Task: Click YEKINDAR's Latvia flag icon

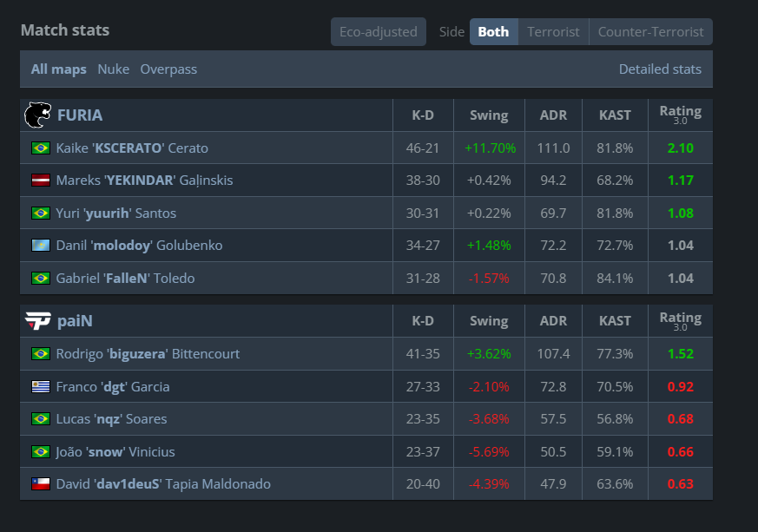Action: [41, 181]
